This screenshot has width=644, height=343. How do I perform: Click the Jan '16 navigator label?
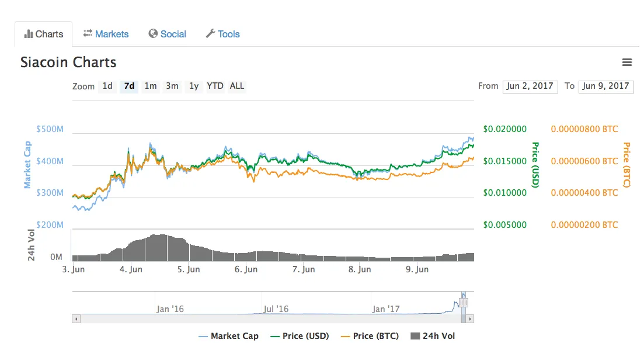tap(170, 309)
